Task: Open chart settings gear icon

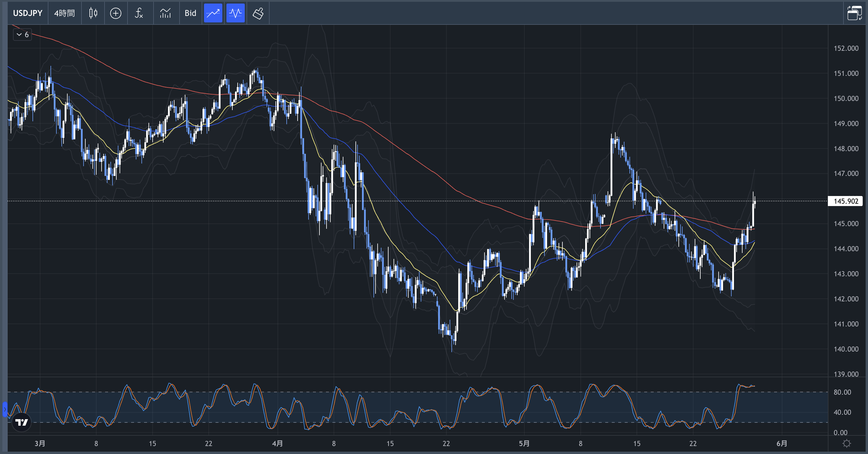Action: click(846, 444)
